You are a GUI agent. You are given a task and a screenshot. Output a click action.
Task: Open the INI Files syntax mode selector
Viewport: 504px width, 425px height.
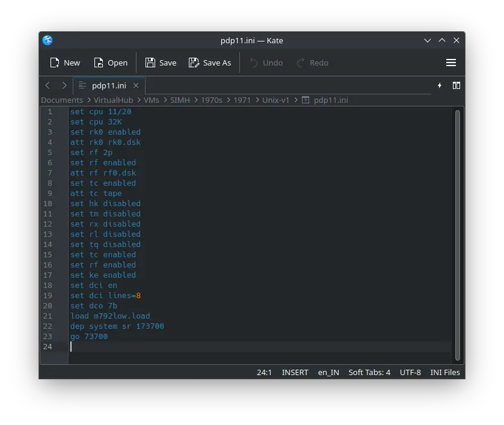[x=445, y=372]
